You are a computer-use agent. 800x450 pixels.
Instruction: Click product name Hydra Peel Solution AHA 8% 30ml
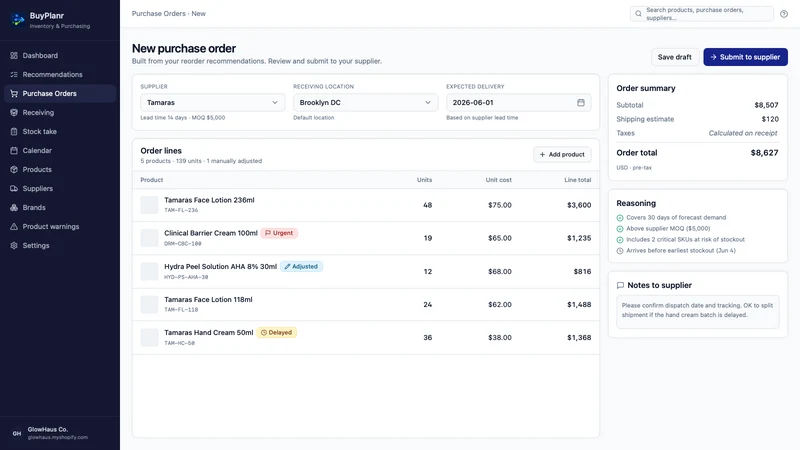pos(220,266)
